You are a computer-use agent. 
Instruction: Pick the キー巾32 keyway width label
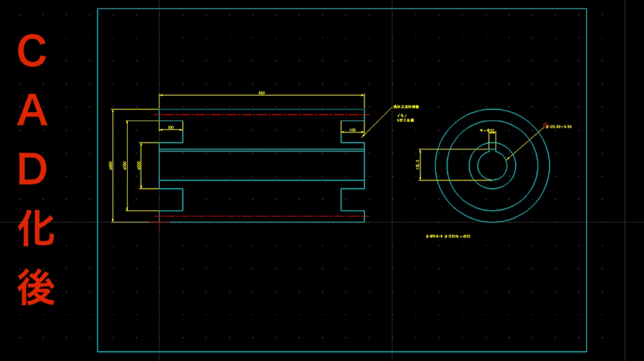(x=486, y=130)
